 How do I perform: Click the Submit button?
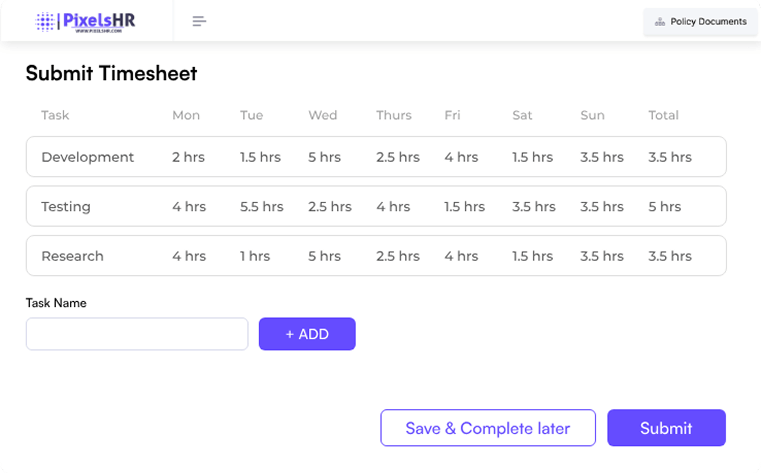(x=666, y=428)
